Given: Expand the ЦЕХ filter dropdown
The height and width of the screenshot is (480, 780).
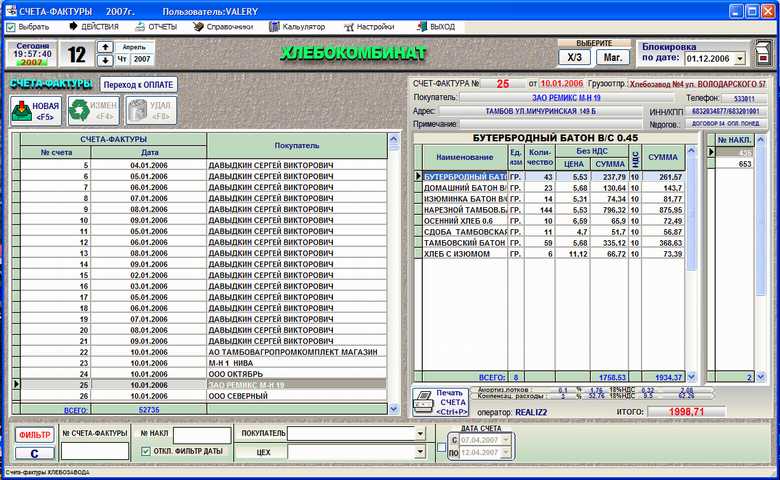Looking at the screenshot, I should pos(420,452).
